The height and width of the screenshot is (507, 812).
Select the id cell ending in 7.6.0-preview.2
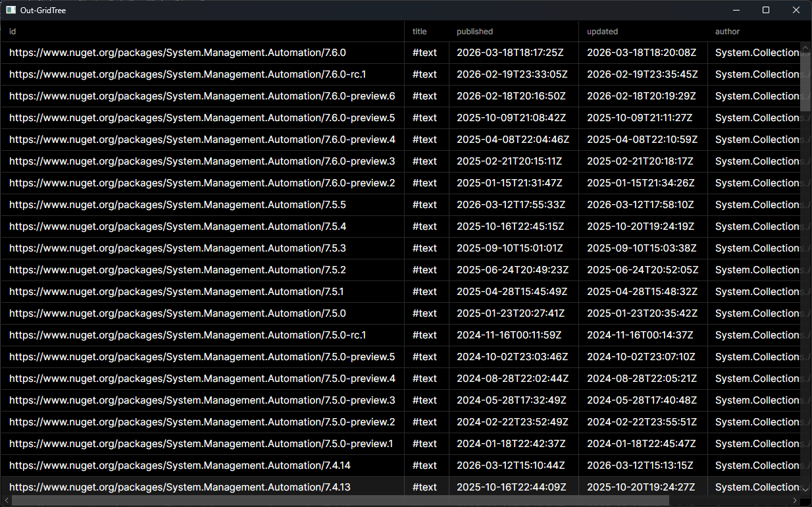pyautogui.click(x=202, y=183)
